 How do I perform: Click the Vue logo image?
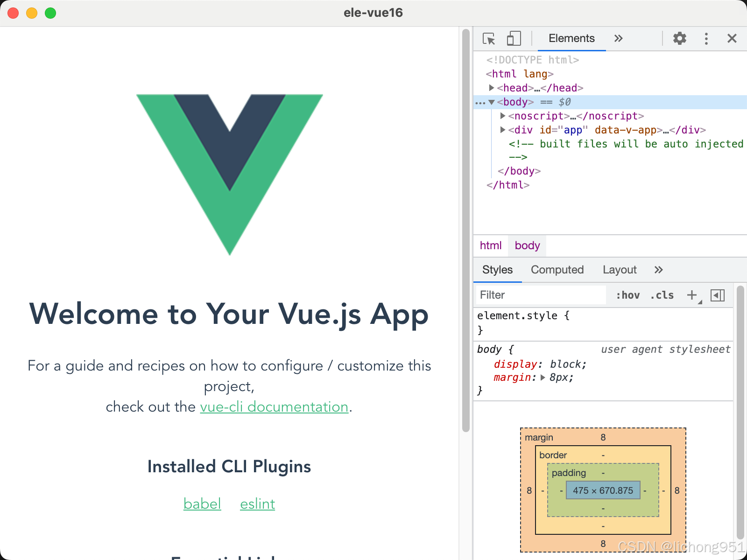pos(230,175)
